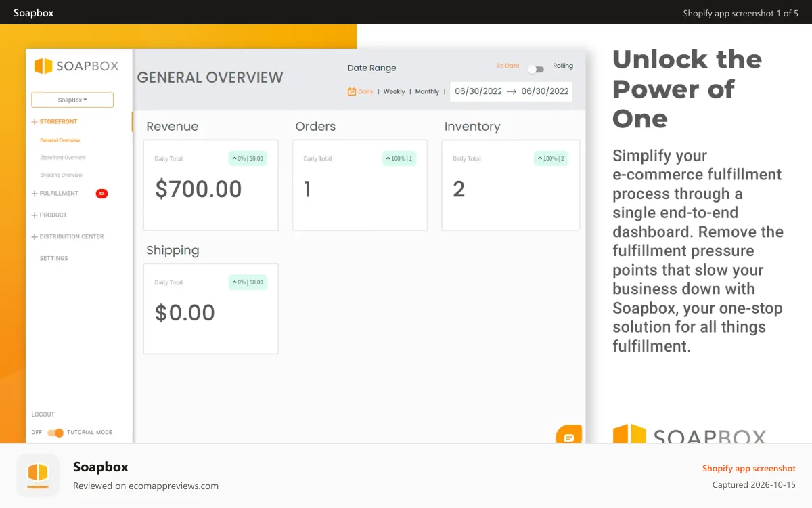
Task: Click the calendar icon beside Daily
Action: pos(351,92)
